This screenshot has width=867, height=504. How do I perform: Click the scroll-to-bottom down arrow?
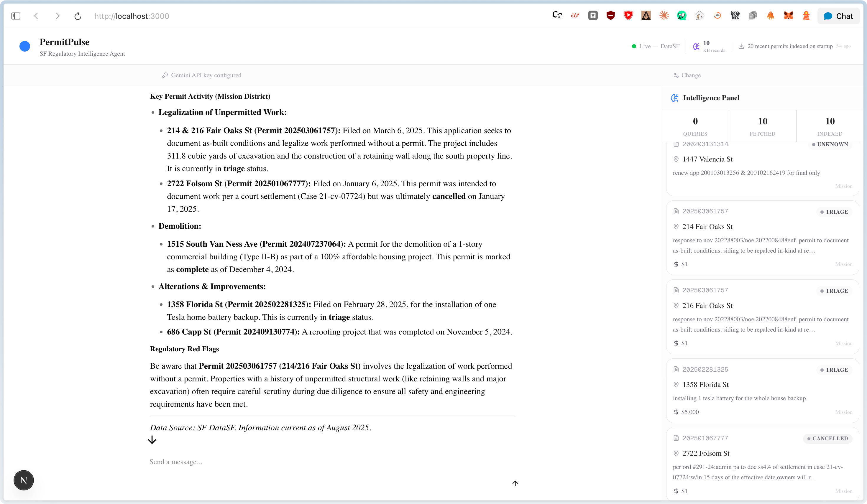(x=152, y=440)
